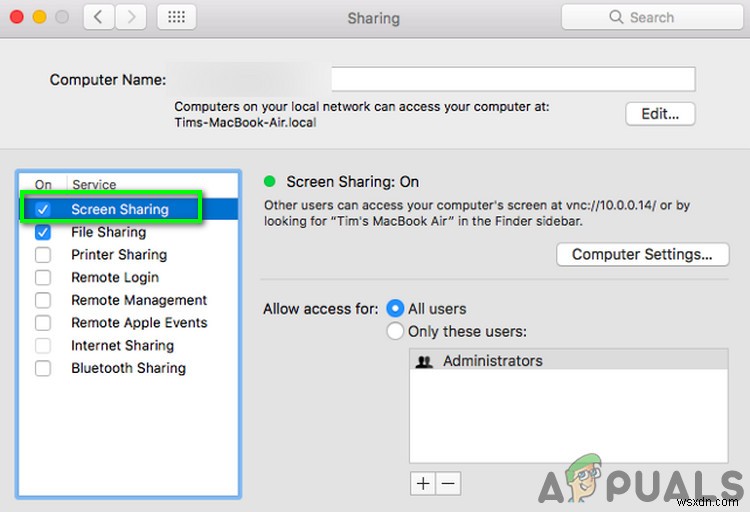Choose the All users radio button
The width and height of the screenshot is (750, 512).
pos(395,309)
